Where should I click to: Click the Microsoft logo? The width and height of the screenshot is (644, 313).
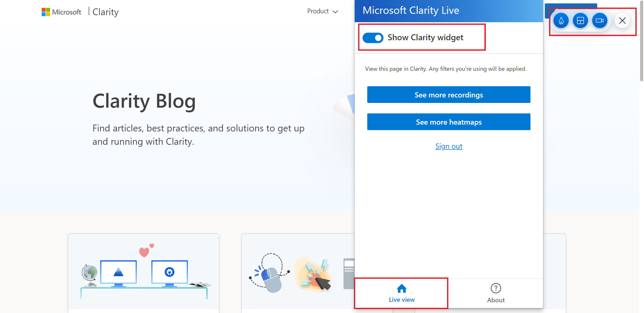(x=61, y=12)
